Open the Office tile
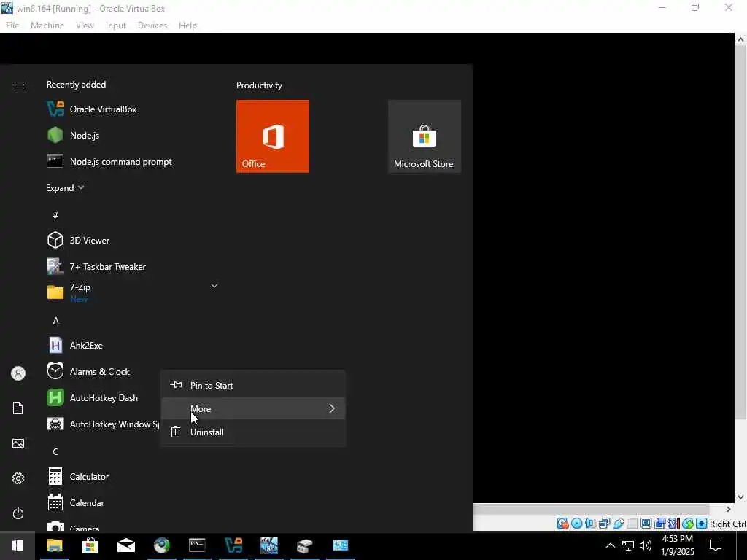The width and height of the screenshot is (747, 560). [273, 136]
